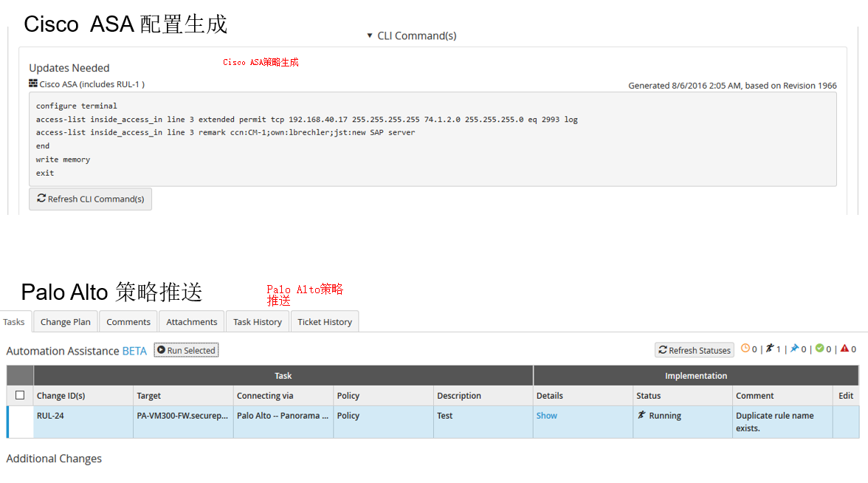Click the green checkmark completed icon

(819, 349)
